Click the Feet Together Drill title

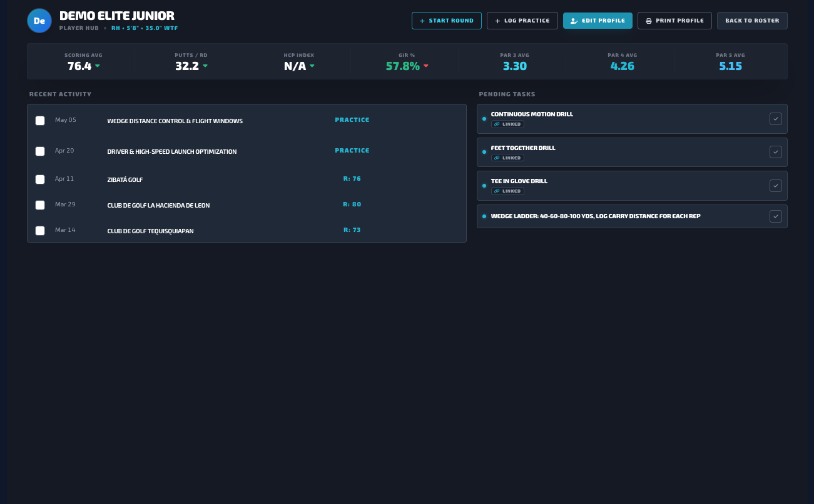point(523,148)
